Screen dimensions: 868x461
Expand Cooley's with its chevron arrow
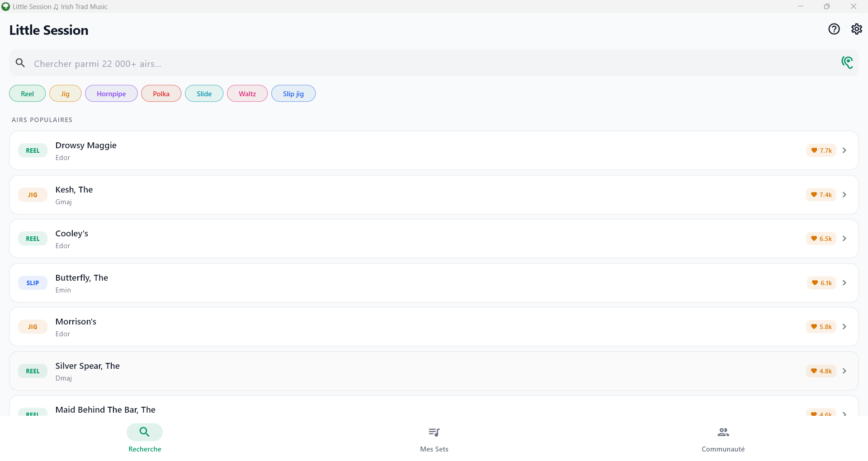point(844,239)
